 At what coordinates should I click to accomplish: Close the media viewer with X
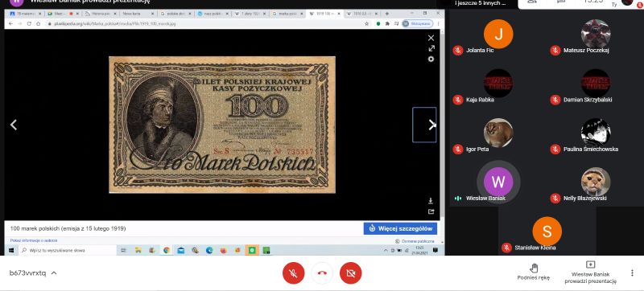click(x=431, y=38)
